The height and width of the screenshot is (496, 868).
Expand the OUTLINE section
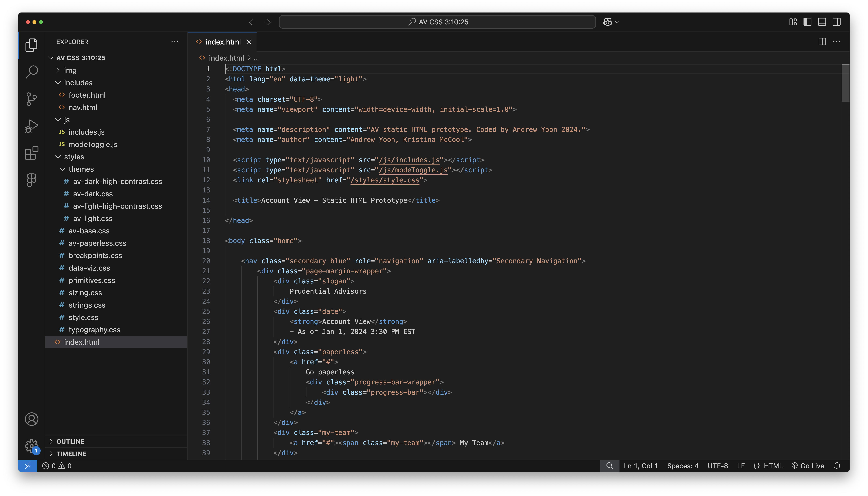(x=116, y=441)
